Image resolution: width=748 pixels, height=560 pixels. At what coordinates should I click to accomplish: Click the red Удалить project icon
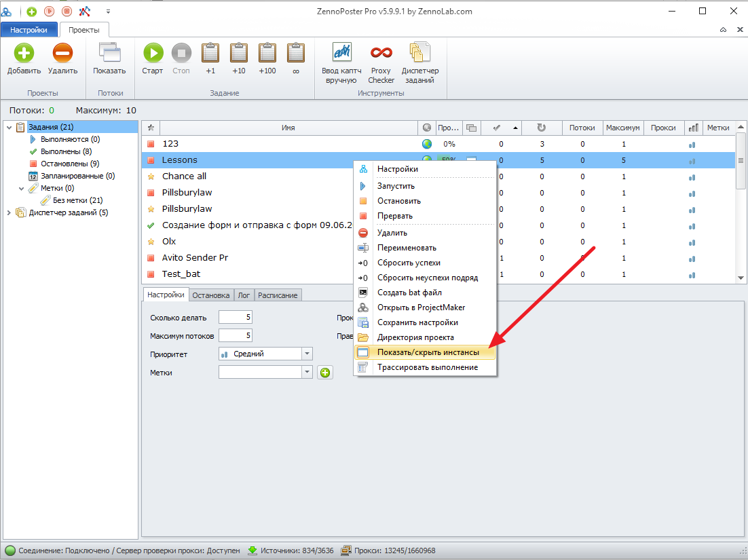(62, 53)
